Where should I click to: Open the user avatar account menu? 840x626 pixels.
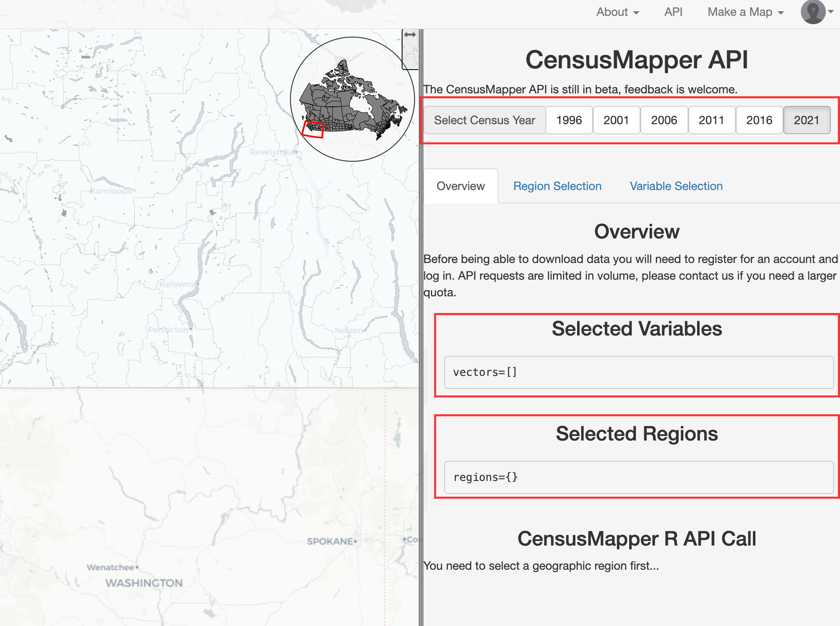coord(816,12)
